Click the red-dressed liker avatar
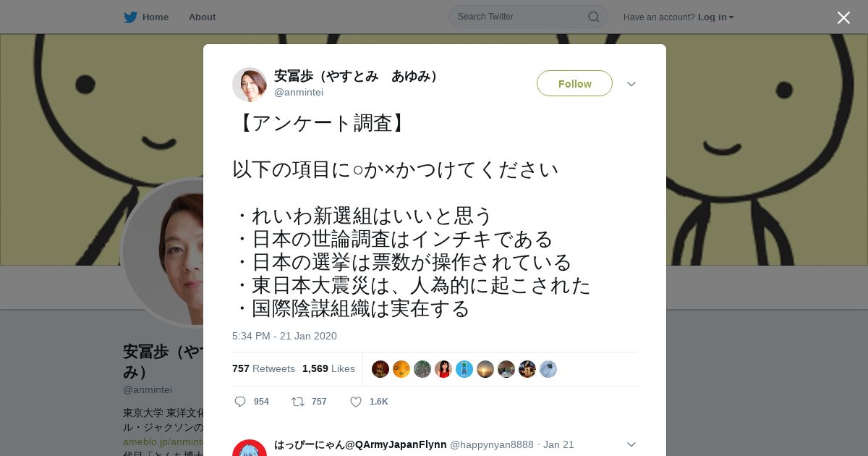868x456 pixels. [443, 369]
